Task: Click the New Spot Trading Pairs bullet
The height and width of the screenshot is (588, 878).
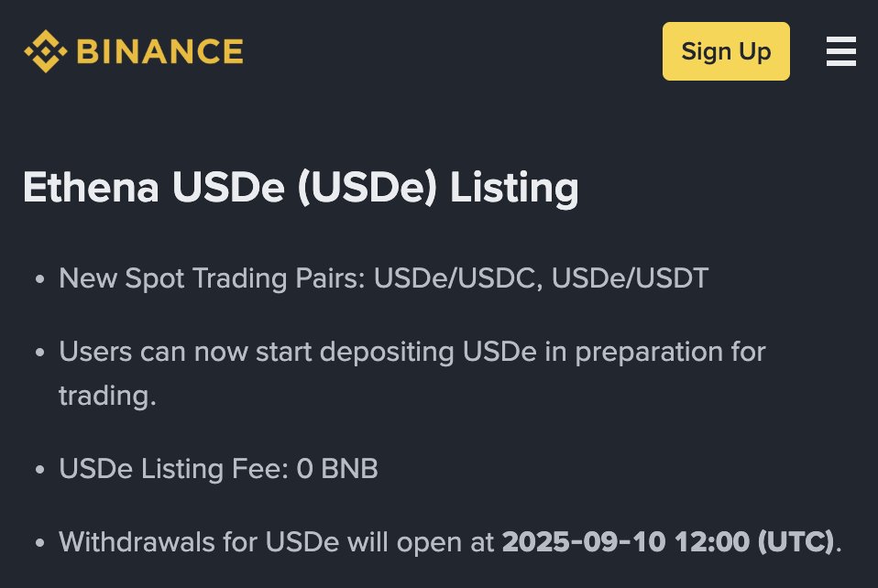Action: coord(383,278)
